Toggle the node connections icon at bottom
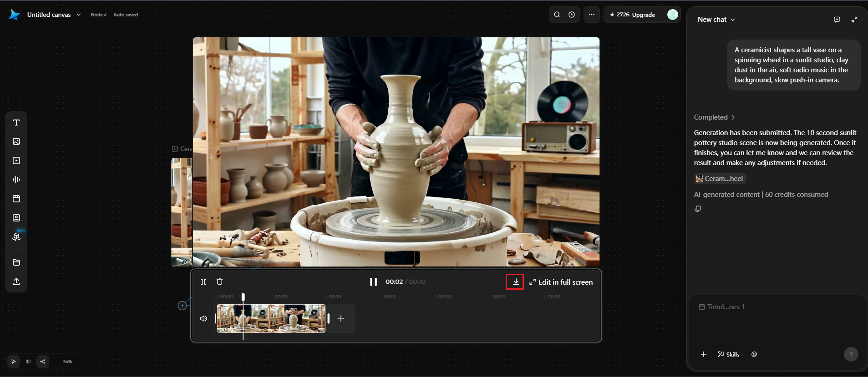Image resolution: width=868 pixels, height=377 pixels. [x=43, y=362]
